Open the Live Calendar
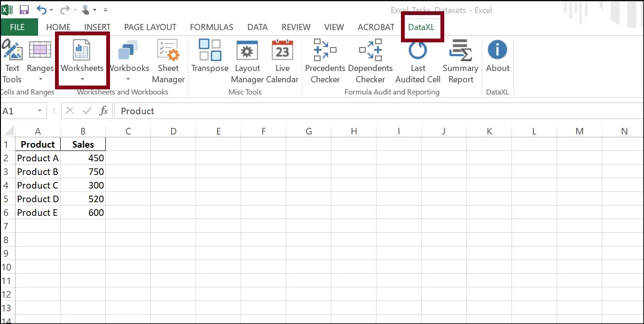Image resolution: width=644 pixels, height=324 pixels. (283, 62)
